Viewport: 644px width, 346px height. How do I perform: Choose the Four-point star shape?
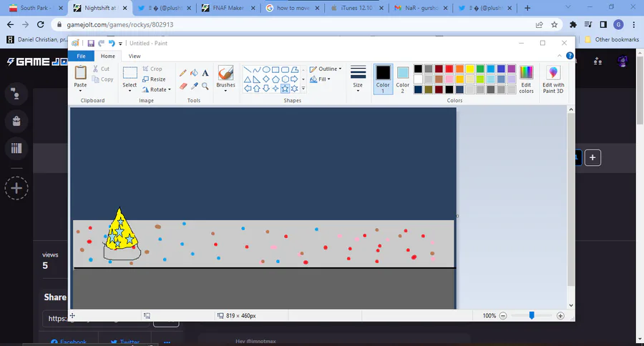[275, 89]
